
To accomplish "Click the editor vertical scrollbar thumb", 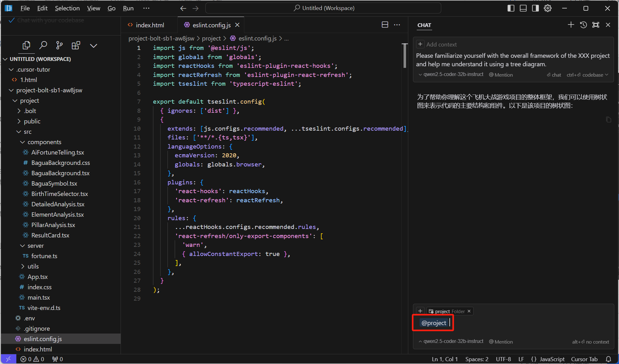I will (x=405, y=56).
